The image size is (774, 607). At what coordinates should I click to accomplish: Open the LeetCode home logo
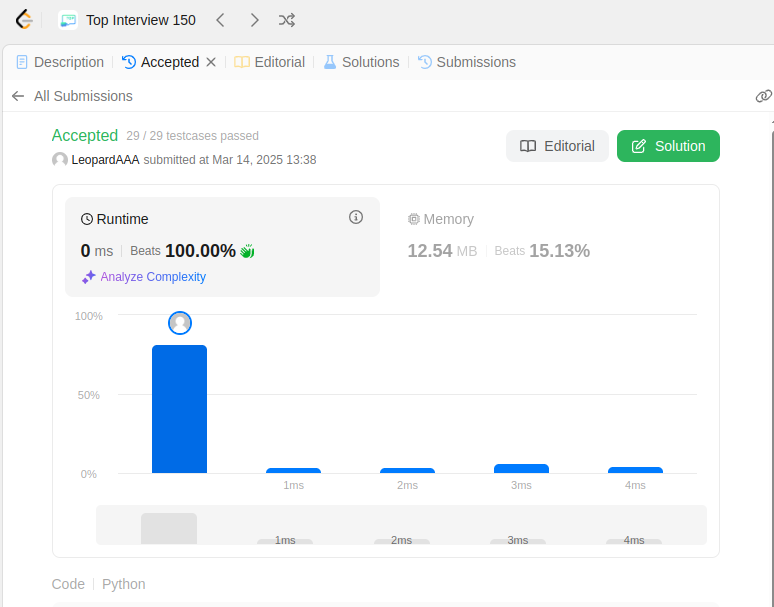click(24, 20)
